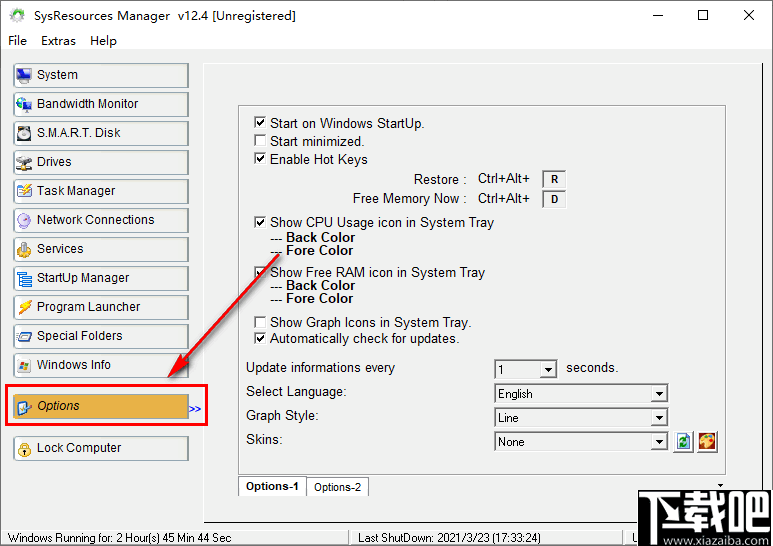Click the Lock Computer padlock icon

pyautogui.click(x=24, y=448)
